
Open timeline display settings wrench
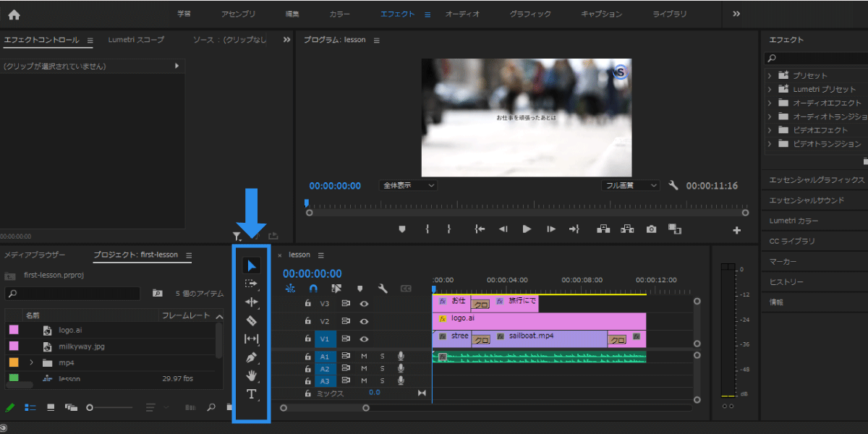383,289
